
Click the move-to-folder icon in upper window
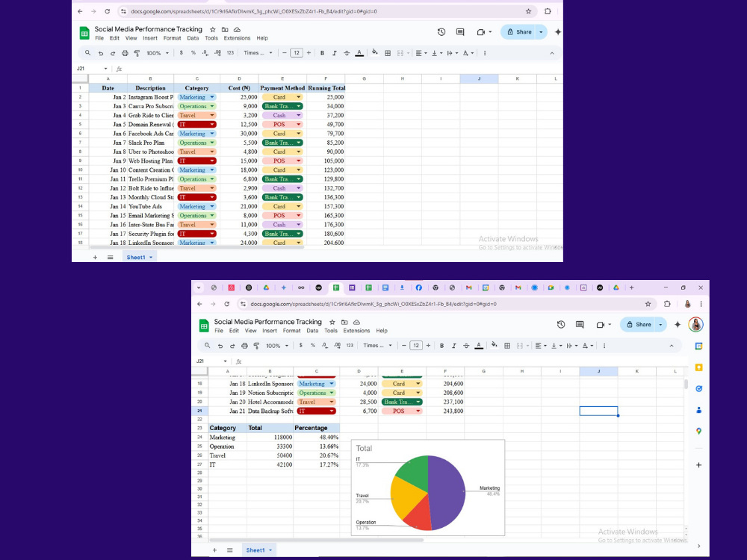(x=225, y=30)
